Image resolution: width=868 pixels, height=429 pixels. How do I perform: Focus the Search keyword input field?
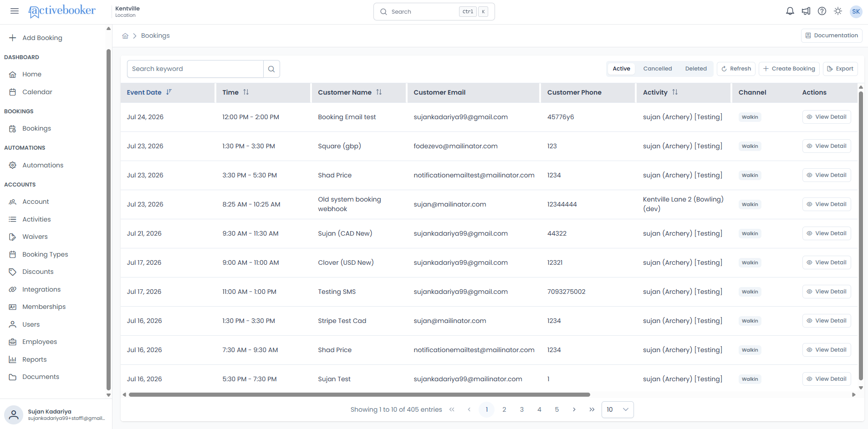195,69
